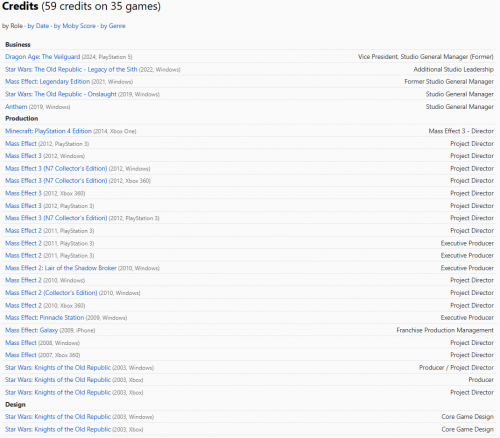Image resolution: width=500 pixels, height=438 pixels.
Task: Open Knights of the Old Republic Producer / Project Director entry
Action: (58, 368)
